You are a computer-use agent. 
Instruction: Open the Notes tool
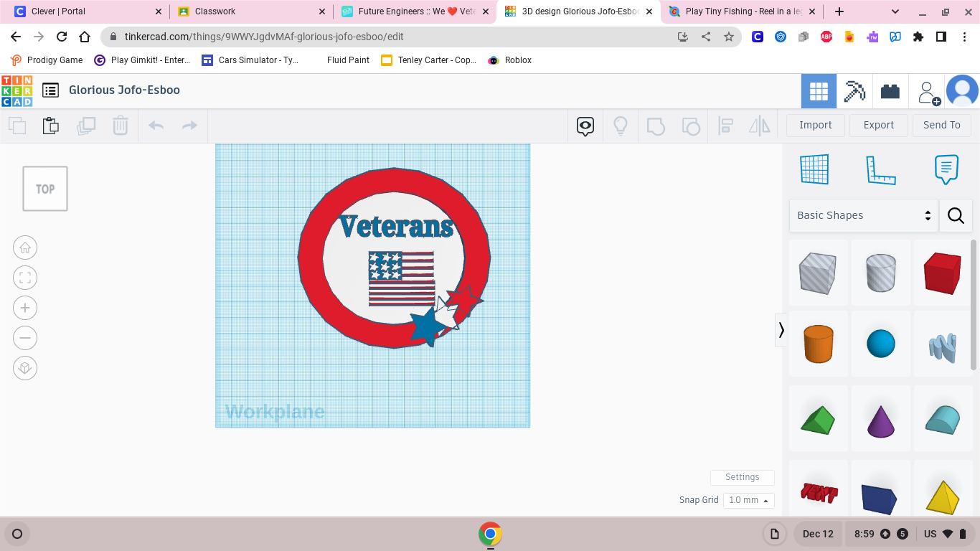point(946,169)
